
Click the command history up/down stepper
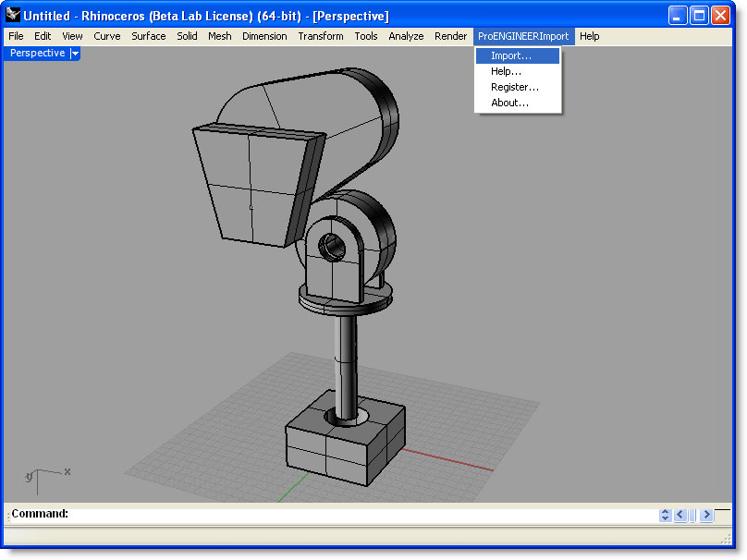point(665,515)
